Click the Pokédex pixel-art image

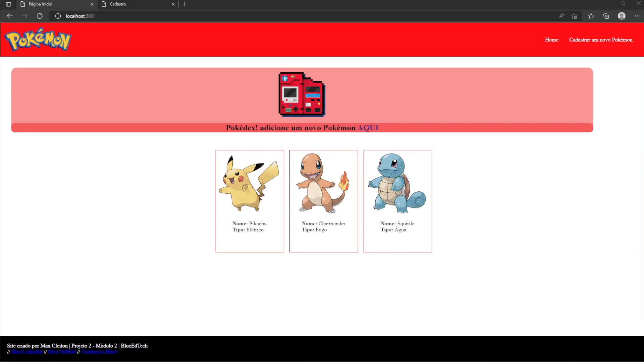tap(302, 95)
